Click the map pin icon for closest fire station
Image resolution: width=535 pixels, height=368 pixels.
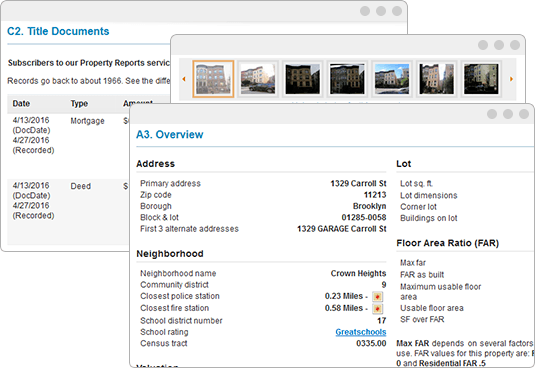pos(377,309)
